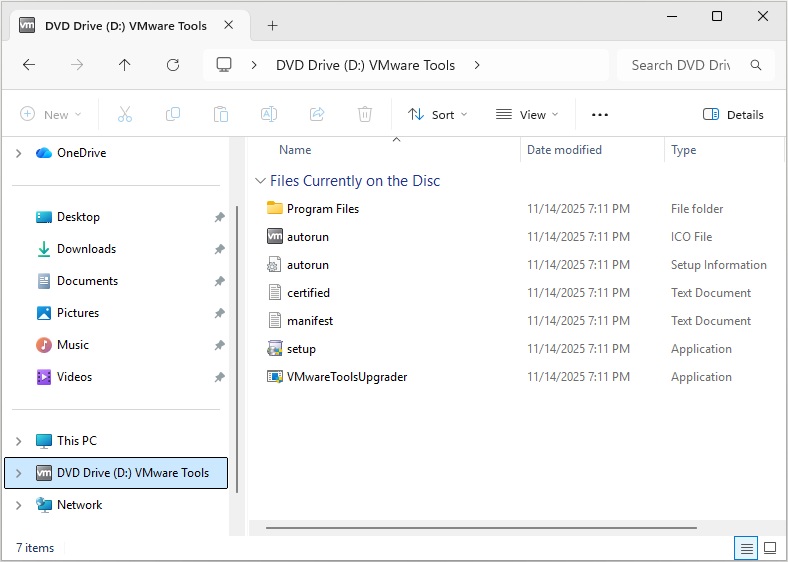
Task: Open the View dropdown menu
Action: pyautogui.click(x=527, y=115)
